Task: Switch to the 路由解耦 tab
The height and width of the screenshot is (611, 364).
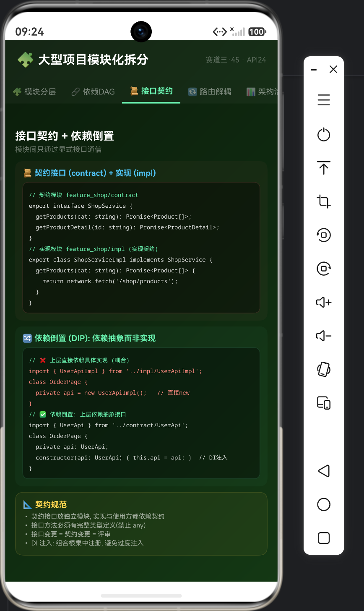Action: pos(209,91)
